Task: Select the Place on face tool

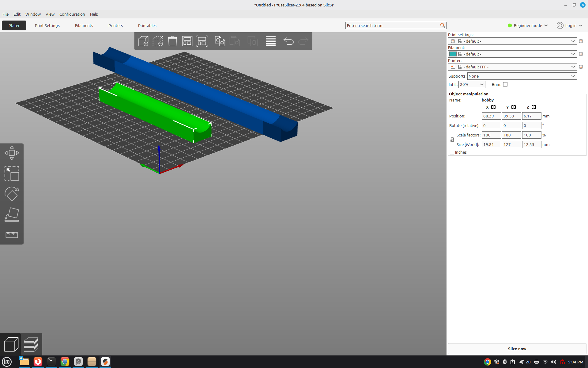Action: pyautogui.click(x=12, y=214)
